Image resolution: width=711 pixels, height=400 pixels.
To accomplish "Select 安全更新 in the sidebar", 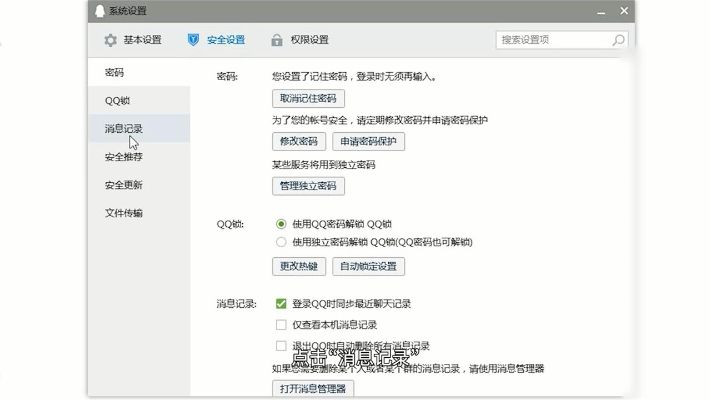I will tap(139, 185).
